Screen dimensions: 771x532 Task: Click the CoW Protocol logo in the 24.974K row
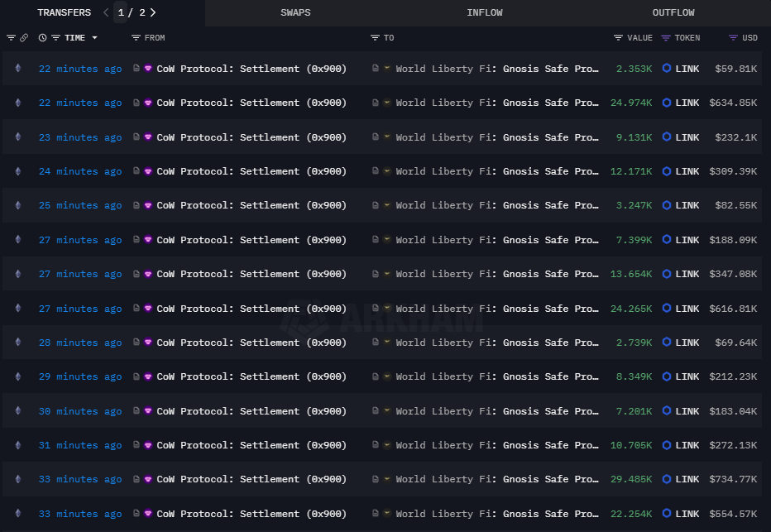click(149, 103)
